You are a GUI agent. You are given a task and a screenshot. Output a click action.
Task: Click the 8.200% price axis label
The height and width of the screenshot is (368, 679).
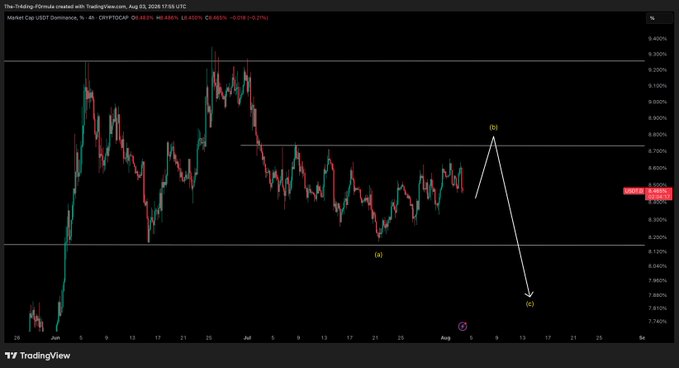(657, 237)
